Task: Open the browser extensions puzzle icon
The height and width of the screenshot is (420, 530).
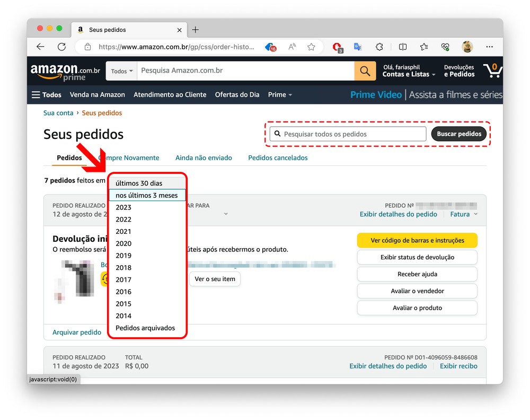Action: pos(379,47)
